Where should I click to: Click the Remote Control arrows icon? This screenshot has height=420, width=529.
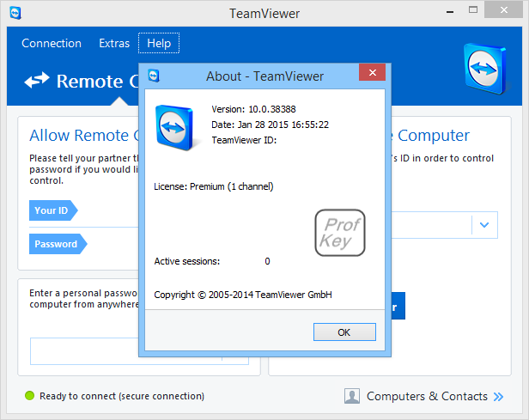(37, 80)
